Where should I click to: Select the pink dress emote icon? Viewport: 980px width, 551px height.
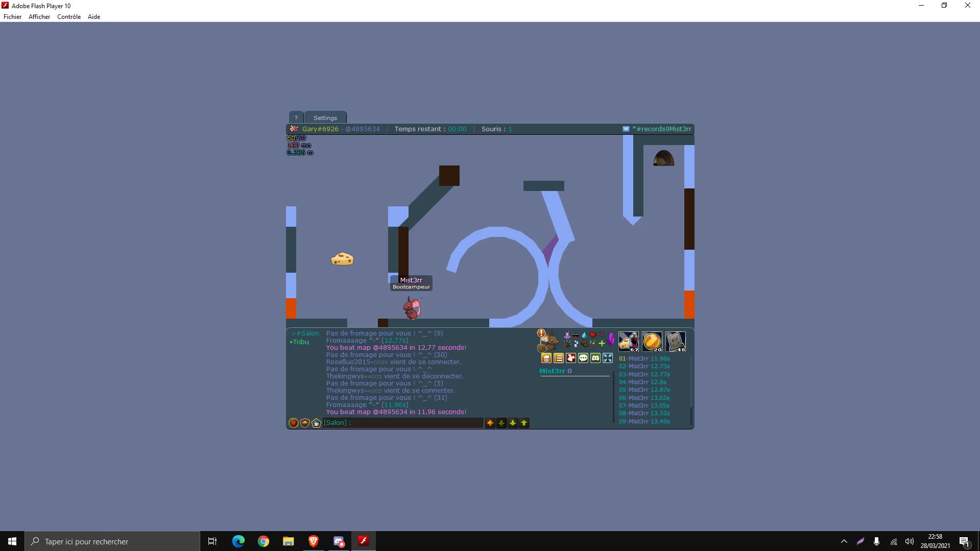point(567,336)
